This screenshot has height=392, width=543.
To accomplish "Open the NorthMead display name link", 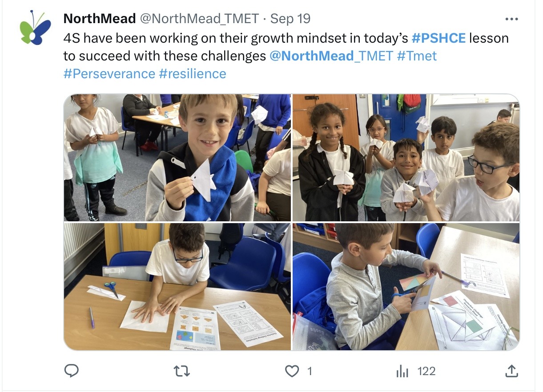I will point(100,19).
